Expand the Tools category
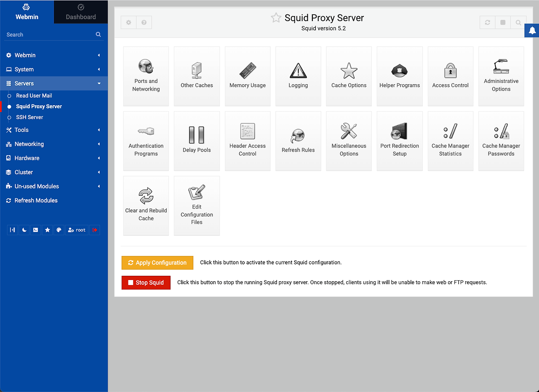Viewport: 539px width, 392px height. (x=54, y=130)
